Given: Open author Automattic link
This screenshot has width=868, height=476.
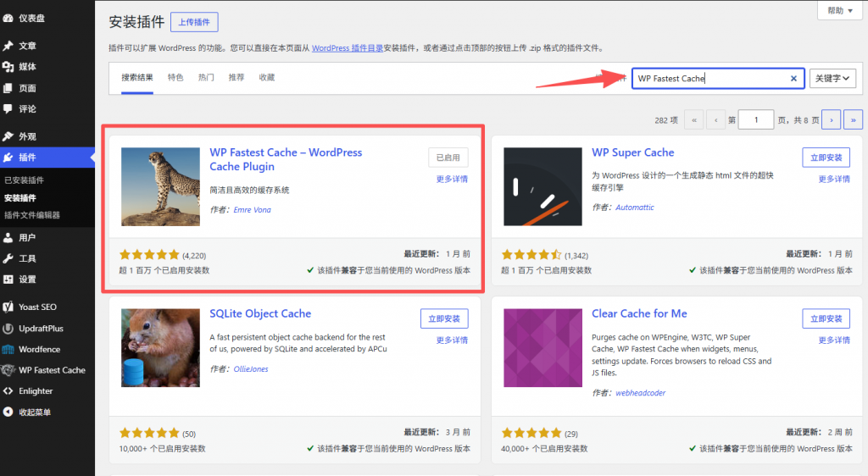Looking at the screenshot, I should coord(635,208).
